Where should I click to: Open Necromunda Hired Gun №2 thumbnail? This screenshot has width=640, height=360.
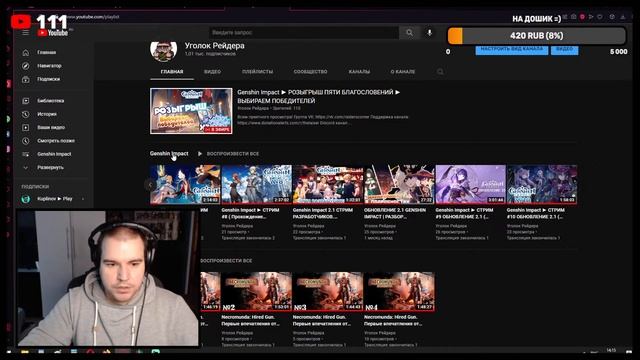[256, 291]
